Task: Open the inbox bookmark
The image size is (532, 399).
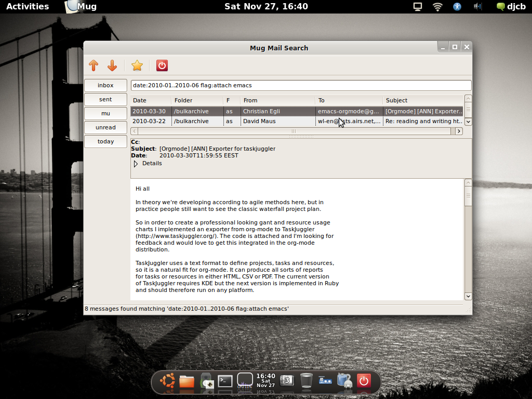Action: 105,85
